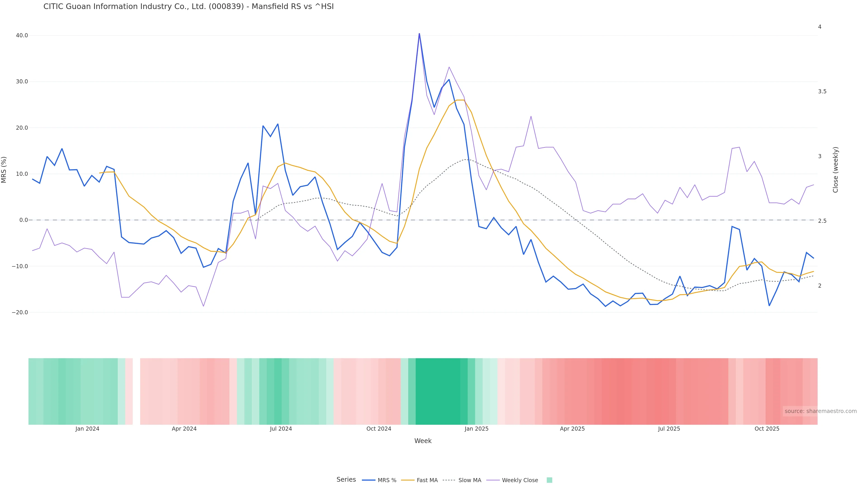Click the green heatmap legend swatch
This screenshot has width=868, height=488.
(549, 480)
